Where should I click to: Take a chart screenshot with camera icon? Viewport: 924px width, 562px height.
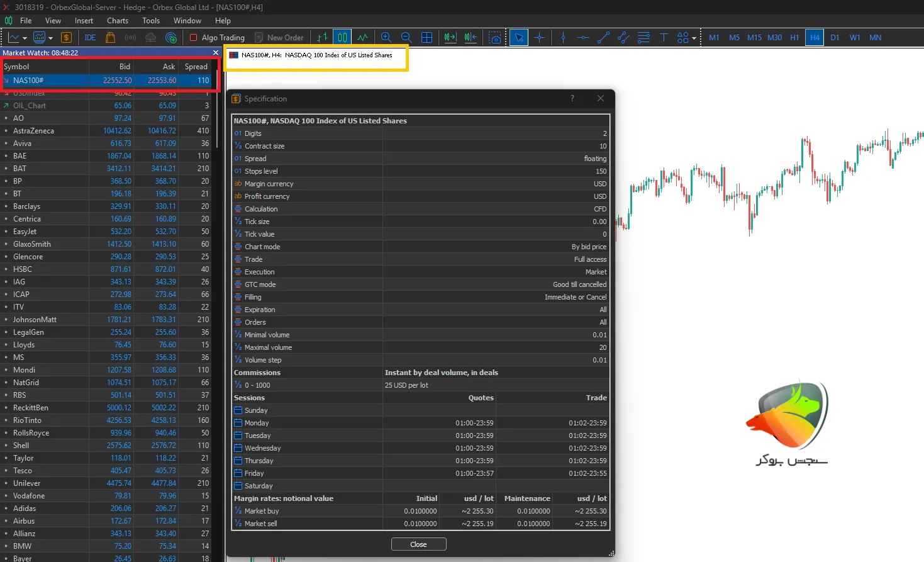[x=496, y=38]
